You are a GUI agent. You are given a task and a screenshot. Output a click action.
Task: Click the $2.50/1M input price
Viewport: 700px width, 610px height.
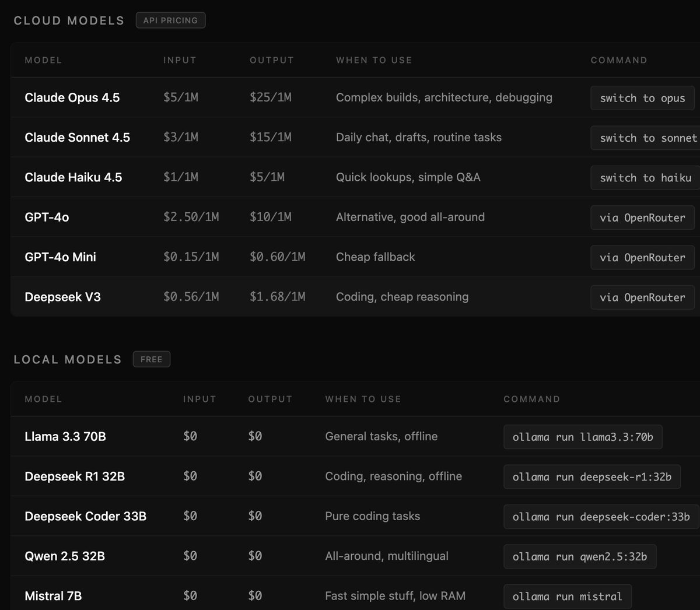point(191,217)
